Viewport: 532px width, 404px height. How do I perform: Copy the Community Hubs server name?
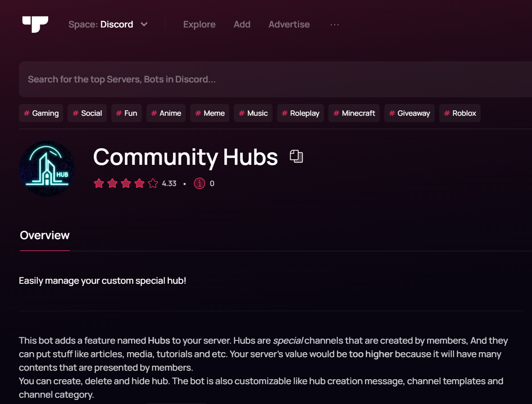(x=296, y=156)
